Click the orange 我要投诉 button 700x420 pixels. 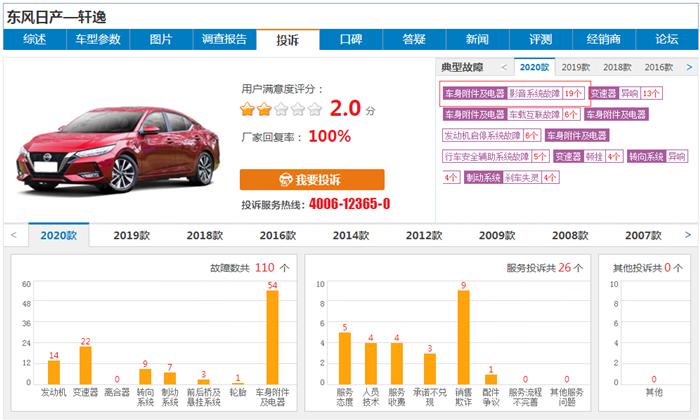312,179
